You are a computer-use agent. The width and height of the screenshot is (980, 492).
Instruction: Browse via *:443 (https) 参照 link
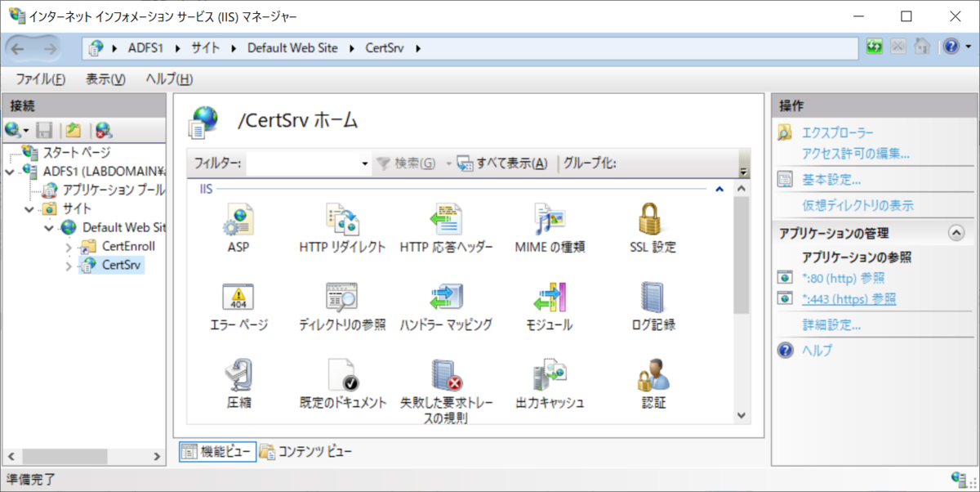click(849, 299)
